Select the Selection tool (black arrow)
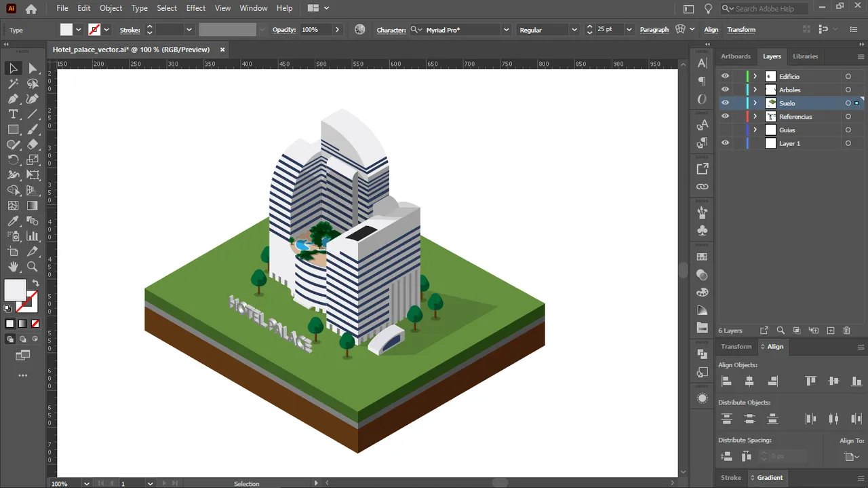This screenshot has height=488, width=868. pos(13,68)
